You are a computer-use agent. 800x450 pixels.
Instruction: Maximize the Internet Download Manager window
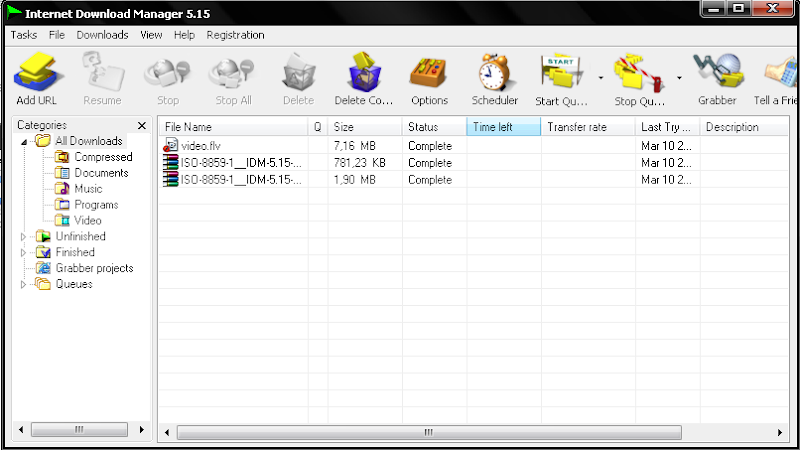[x=738, y=8]
